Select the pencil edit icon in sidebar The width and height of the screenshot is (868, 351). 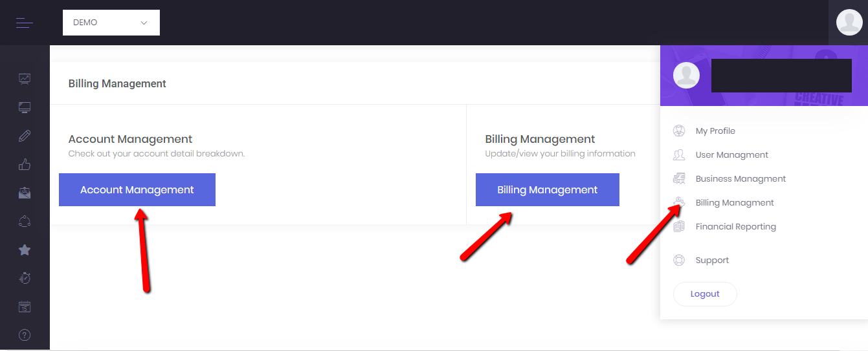(x=25, y=136)
